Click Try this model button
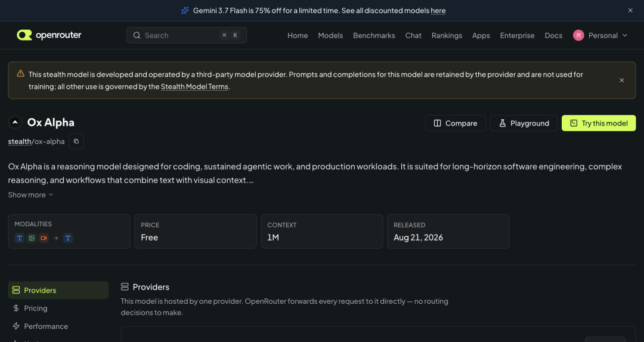Viewport: 644px width, 342px height. tap(599, 124)
